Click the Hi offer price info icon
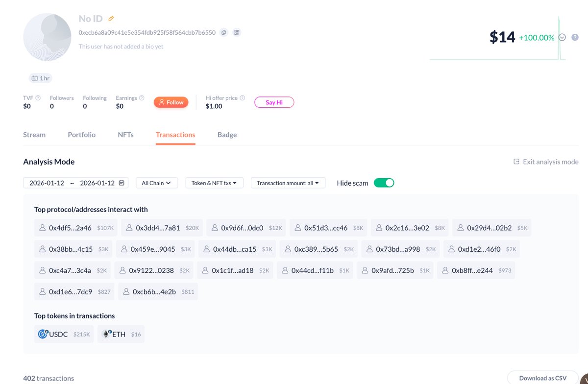Image resolution: width=588 pixels, height=384 pixels. [x=243, y=98]
